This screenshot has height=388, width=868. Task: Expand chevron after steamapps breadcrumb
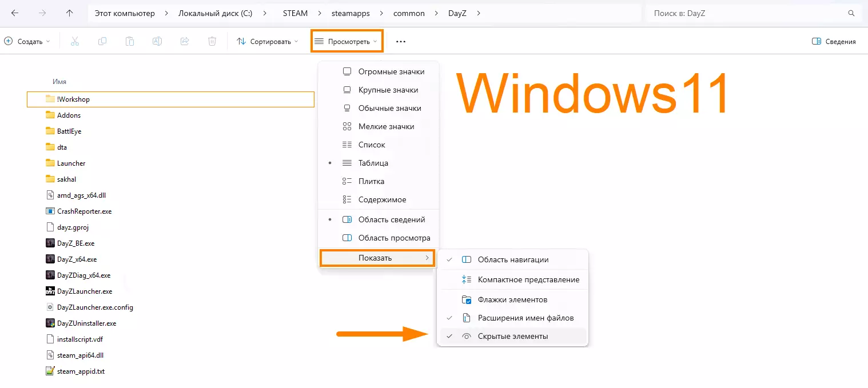pos(382,13)
